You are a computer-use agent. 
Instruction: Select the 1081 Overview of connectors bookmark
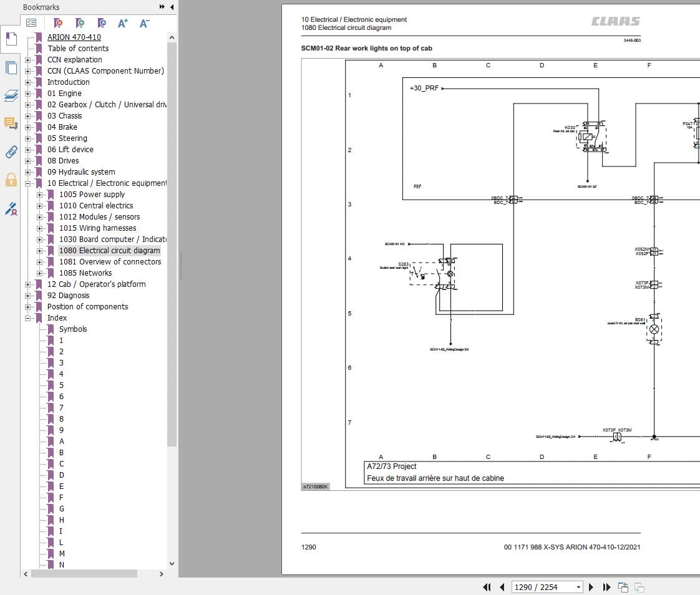[x=110, y=262]
